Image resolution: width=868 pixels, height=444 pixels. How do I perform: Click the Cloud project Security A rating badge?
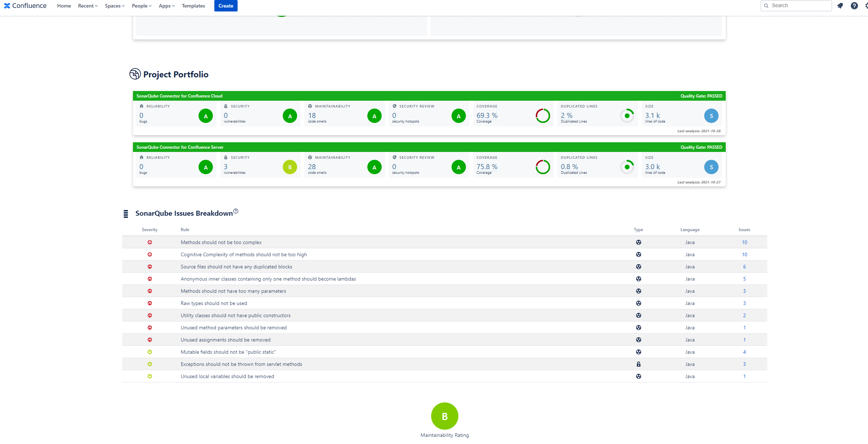[290, 116]
